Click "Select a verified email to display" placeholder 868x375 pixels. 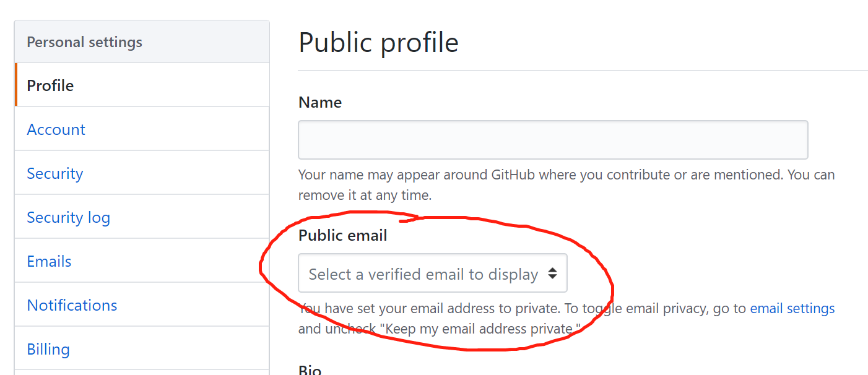click(x=423, y=274)
